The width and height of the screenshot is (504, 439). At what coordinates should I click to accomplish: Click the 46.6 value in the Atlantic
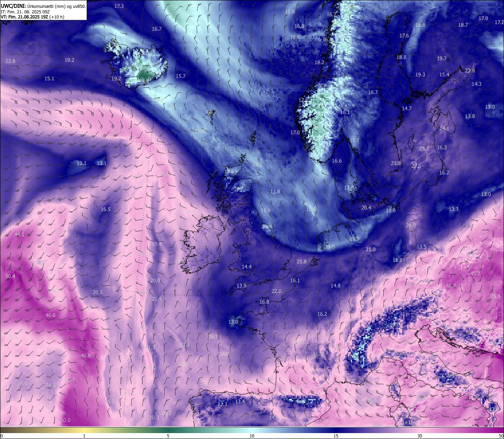click(x=50, y=315)
